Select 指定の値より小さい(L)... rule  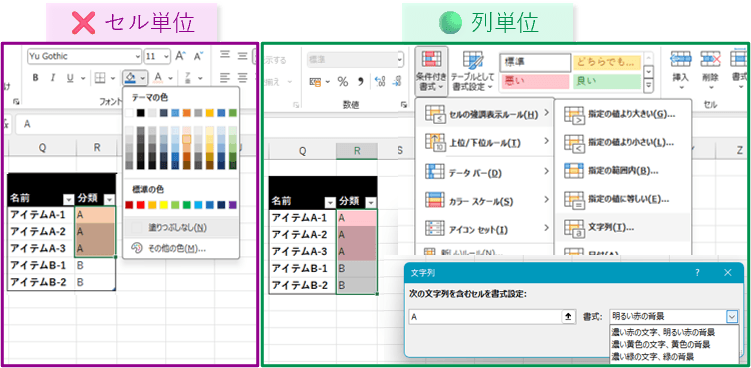(623, 142)
